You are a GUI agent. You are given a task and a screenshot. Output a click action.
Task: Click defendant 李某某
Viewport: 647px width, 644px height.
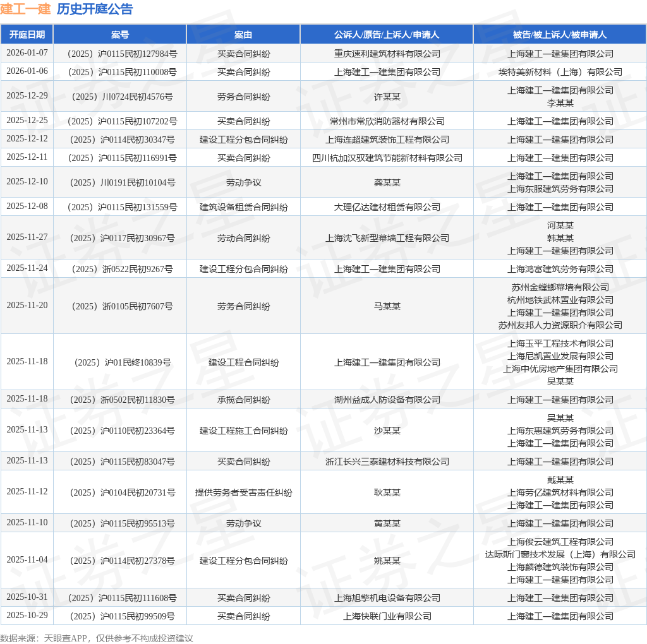(x=560, y=103)
